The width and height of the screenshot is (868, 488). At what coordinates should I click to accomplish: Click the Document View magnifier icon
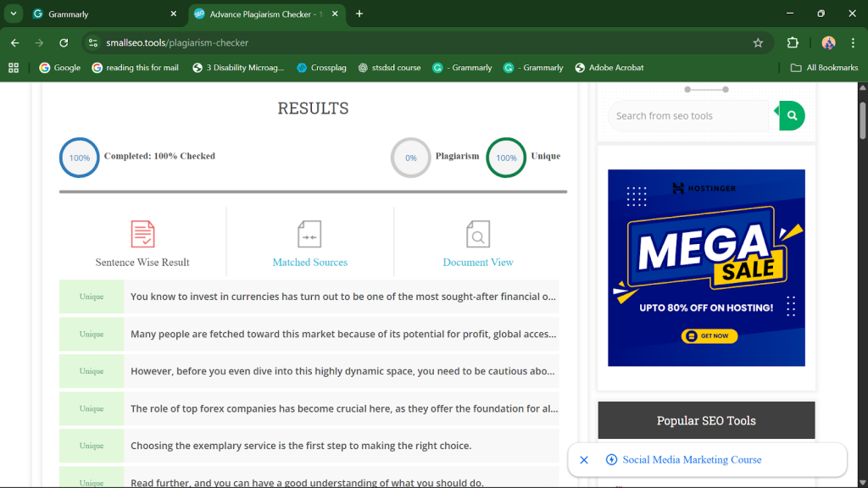point(478,234)
